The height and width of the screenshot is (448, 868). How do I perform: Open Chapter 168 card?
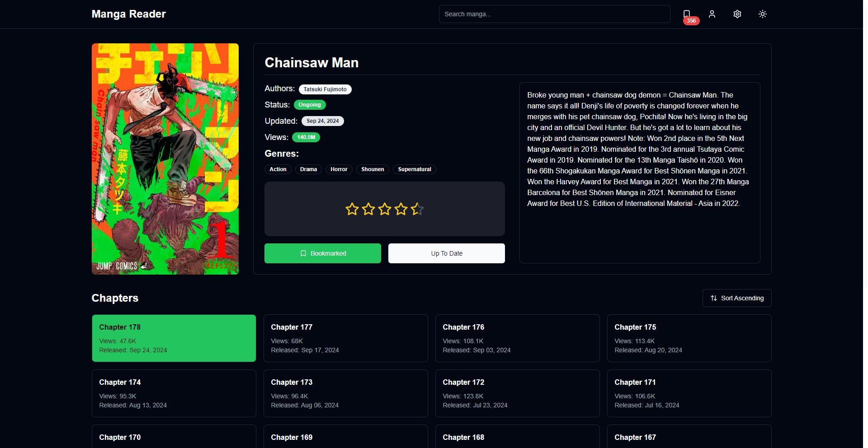518,436
